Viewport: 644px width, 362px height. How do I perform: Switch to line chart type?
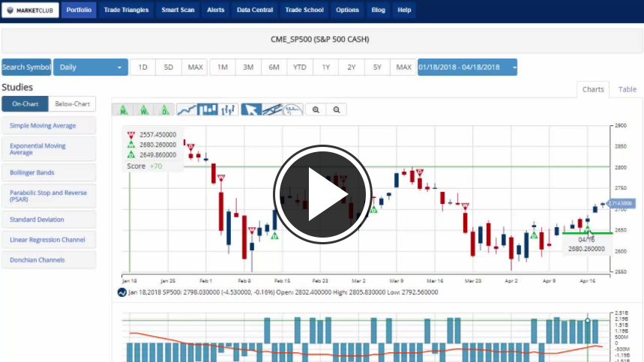coord(187,109)
